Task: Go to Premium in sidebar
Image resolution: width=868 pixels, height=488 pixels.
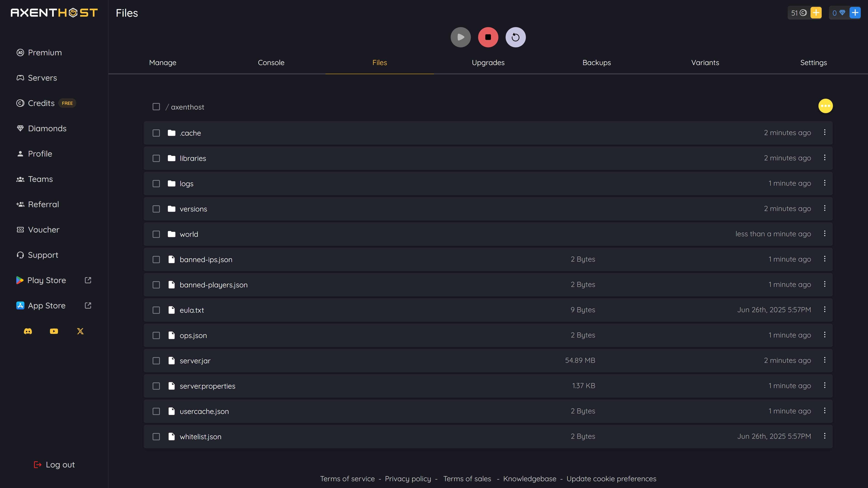Action: (39, 53)
